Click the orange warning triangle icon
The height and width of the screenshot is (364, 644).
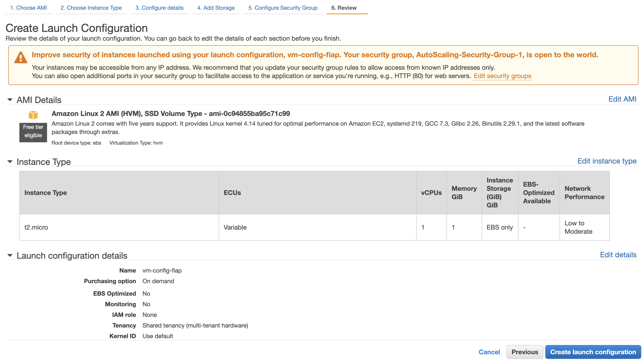pos(21,58)
